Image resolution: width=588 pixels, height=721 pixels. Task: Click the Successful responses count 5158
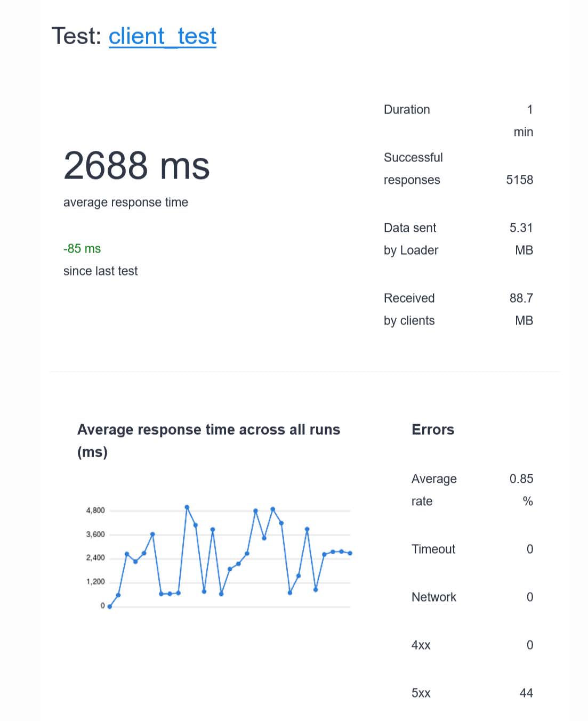coord(519,180)
